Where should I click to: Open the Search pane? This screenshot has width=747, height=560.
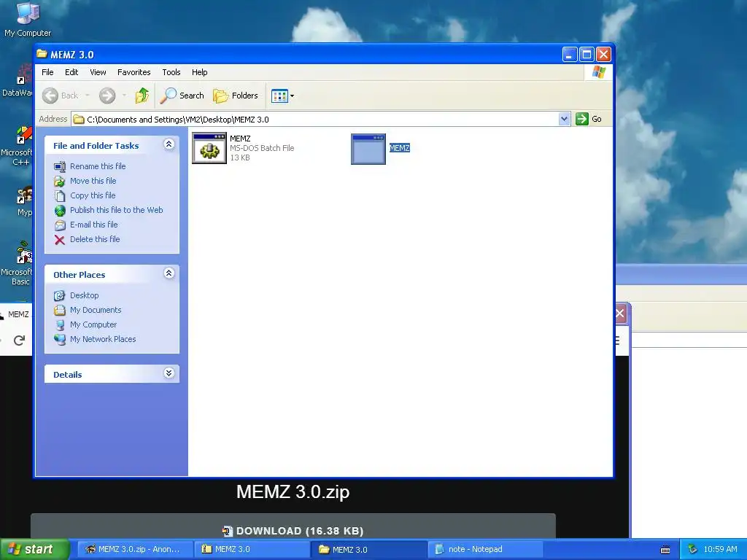pos(182,96)
